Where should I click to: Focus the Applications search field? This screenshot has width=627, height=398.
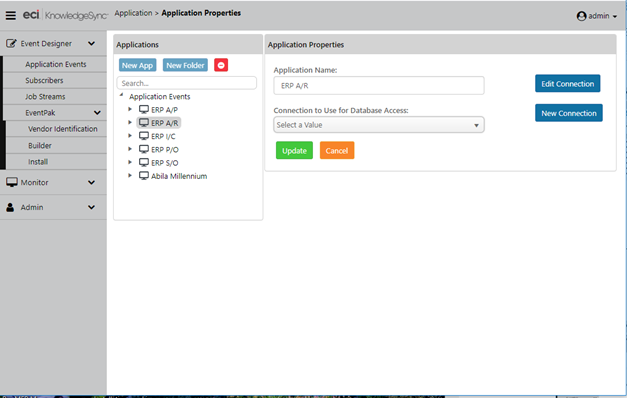(x=186, y=83)
